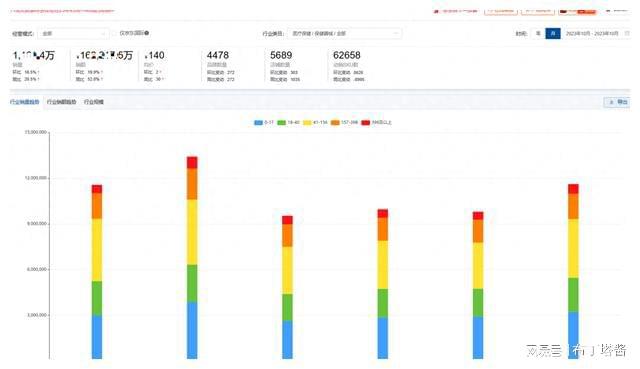Click the orange-highlighted button at top right
The height and width of the screenshot is (369, 640).
tap(578, 11)
